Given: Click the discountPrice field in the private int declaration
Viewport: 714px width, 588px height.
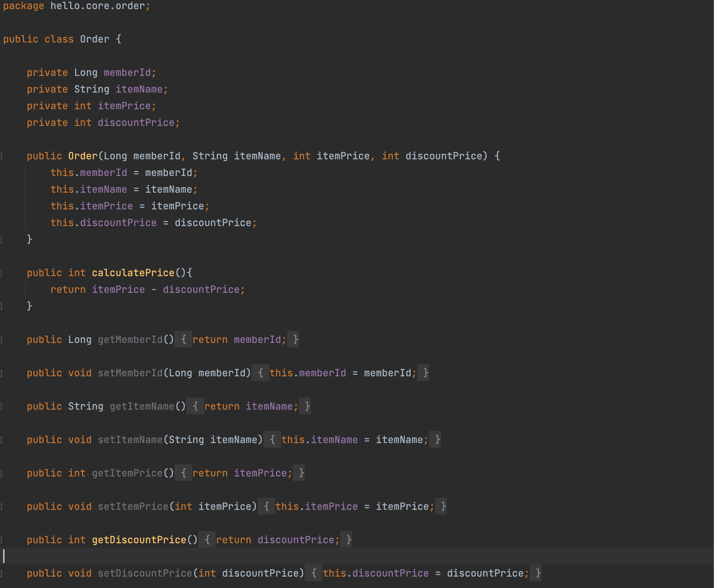Looking at the screenshot, I should (x=136, y=123).
